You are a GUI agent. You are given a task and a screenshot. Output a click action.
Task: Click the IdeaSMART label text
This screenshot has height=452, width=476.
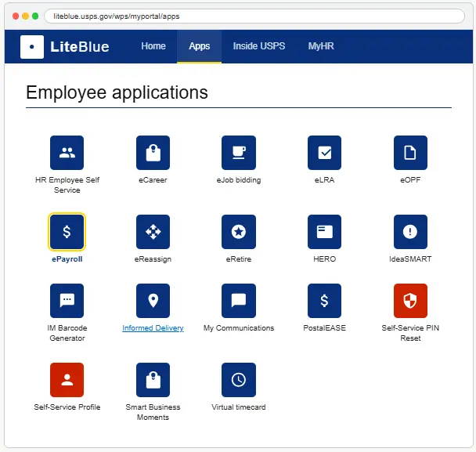(410, 259)
